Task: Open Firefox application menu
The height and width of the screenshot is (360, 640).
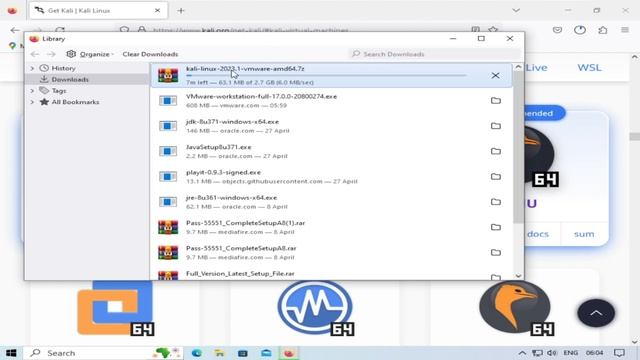Action: 625,30
